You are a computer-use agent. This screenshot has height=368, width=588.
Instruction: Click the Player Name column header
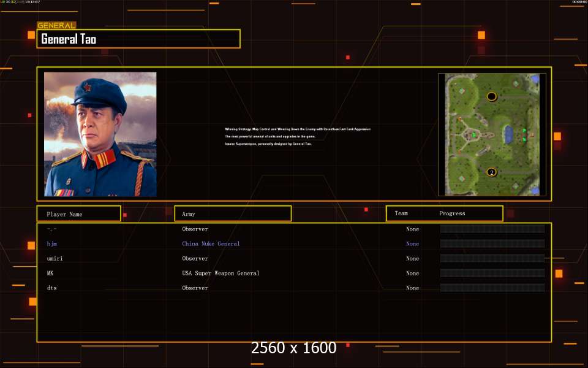[x=79, y=213]
